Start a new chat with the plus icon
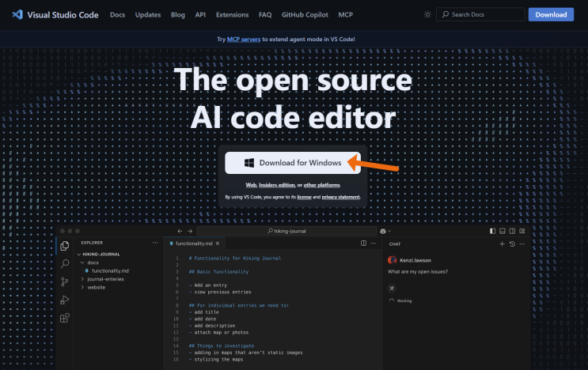 502,244
